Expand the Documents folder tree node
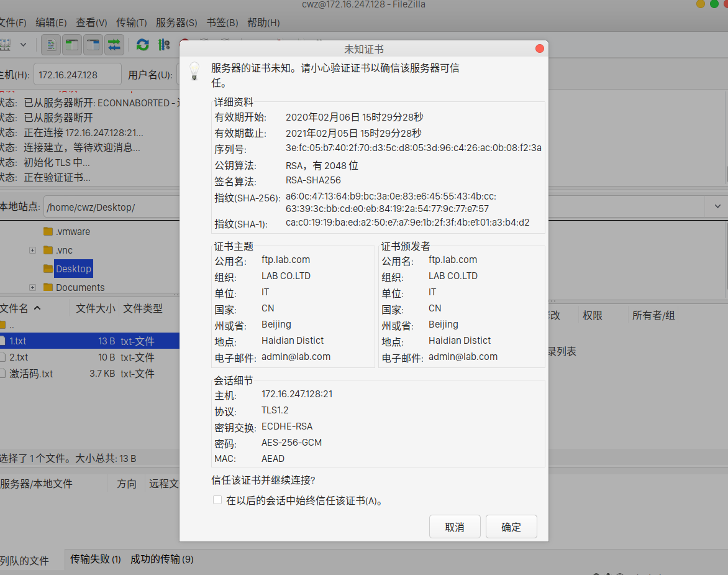The image size is (728, 575). (x=32, y=287)
